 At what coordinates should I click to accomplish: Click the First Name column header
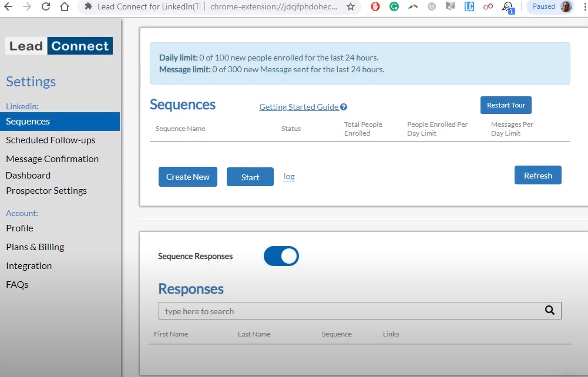(171, 334)
